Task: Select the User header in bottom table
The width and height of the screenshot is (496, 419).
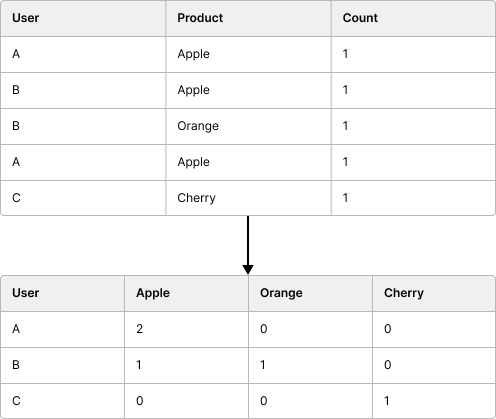Action: click(x=63, y=293)
